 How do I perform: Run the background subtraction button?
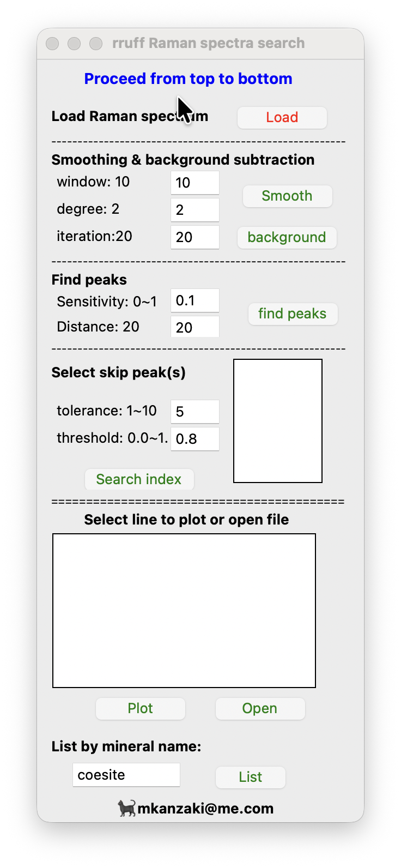287,237
